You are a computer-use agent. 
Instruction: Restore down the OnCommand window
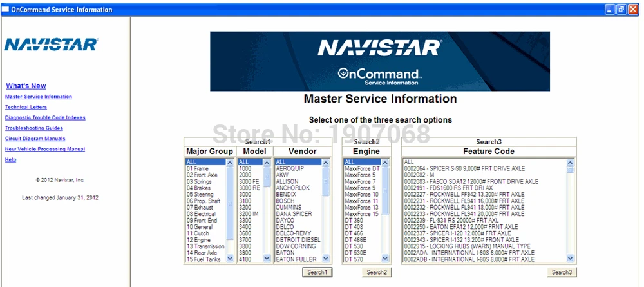[x=621, y=9]
